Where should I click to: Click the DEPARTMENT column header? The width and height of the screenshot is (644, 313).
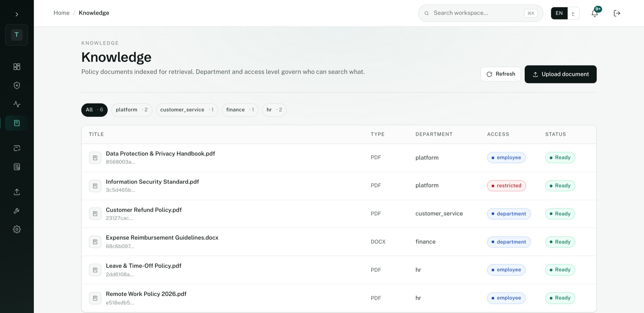[434, 134]
